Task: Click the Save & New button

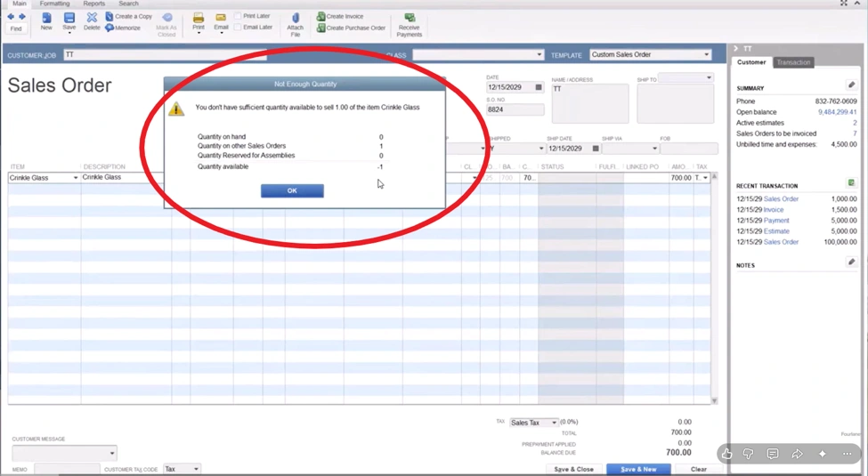Action: coord(638,469)
